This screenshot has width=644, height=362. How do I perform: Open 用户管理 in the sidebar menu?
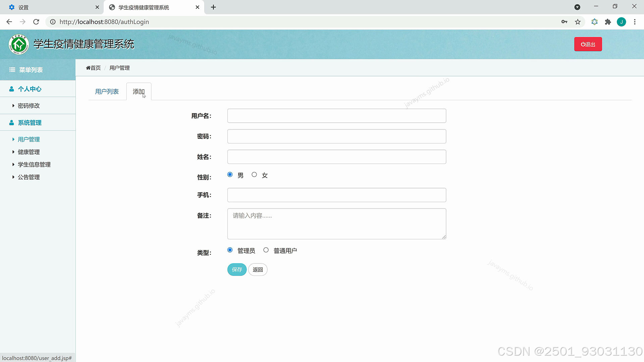click(29, 139)
